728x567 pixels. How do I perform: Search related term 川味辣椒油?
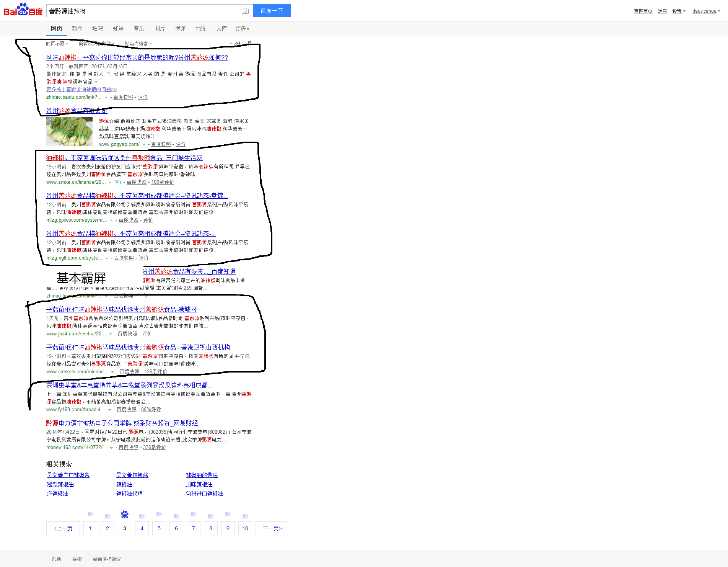point(199,484)
